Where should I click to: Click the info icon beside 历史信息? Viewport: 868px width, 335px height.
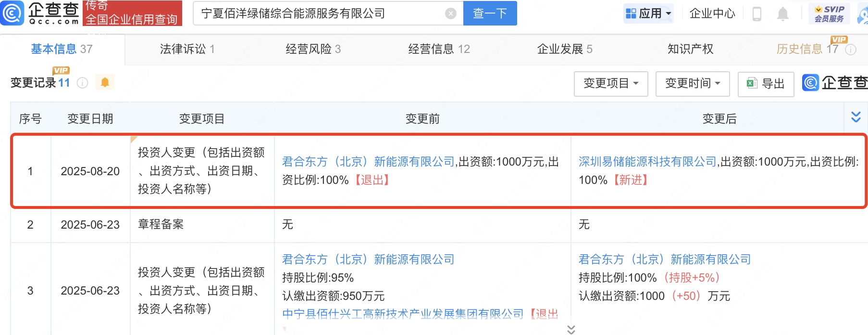click(x=851, y=50)
